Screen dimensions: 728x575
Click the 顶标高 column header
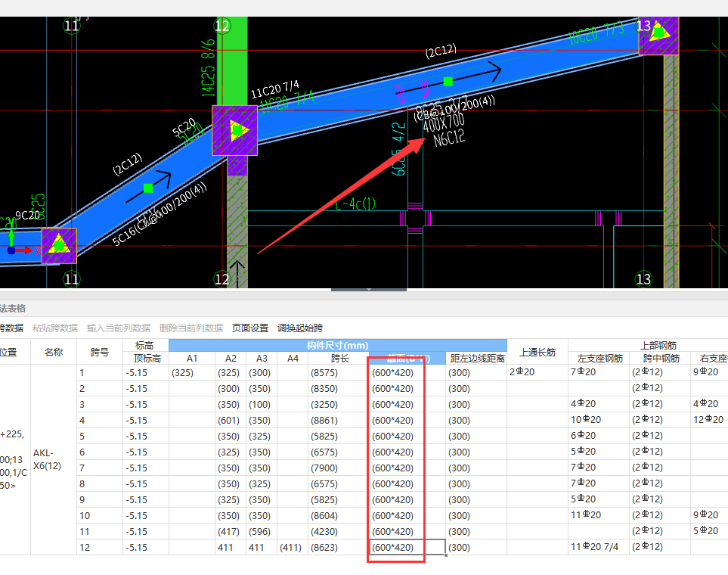click(x=146, y=359)
